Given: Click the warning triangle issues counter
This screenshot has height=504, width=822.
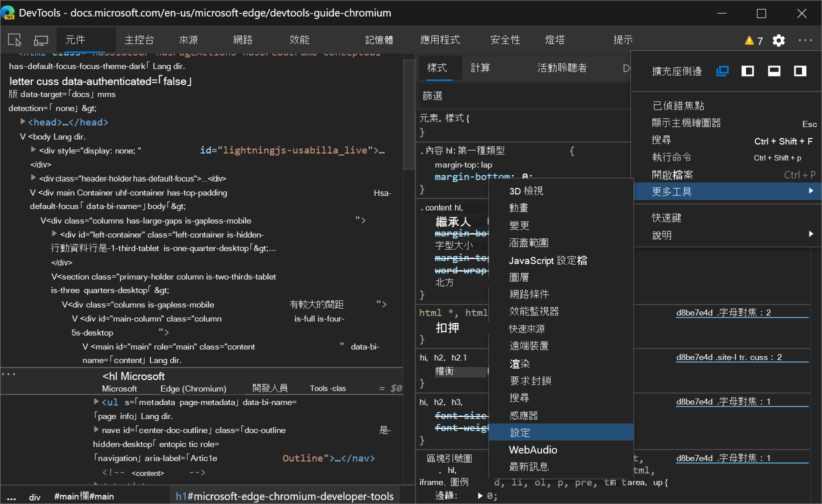Looking at the screenshot, I should pyautogui.click(x=753, y=40).
